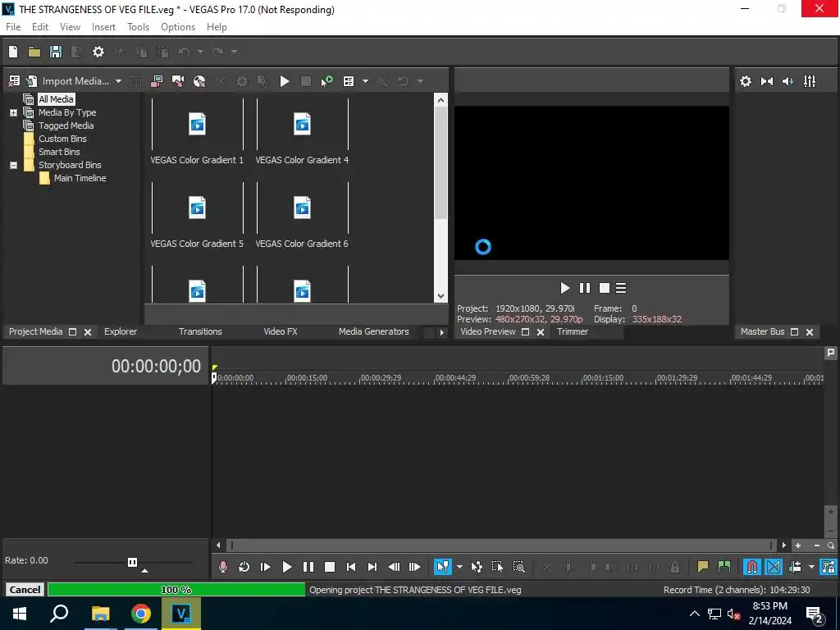Click media list scroll down arrow
The width and height of the screenshot is (840, 630).
coord(441,295)
